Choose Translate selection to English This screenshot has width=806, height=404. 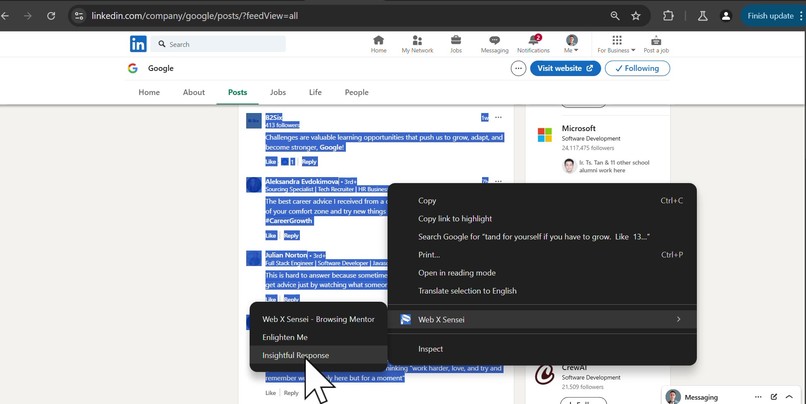point(542,290)
